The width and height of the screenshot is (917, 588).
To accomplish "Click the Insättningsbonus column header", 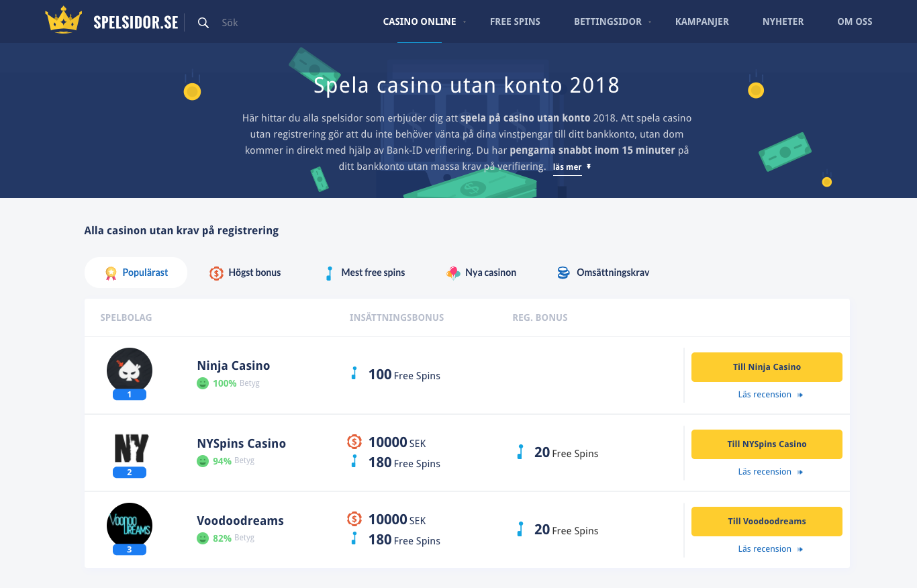I will [397, 317].
